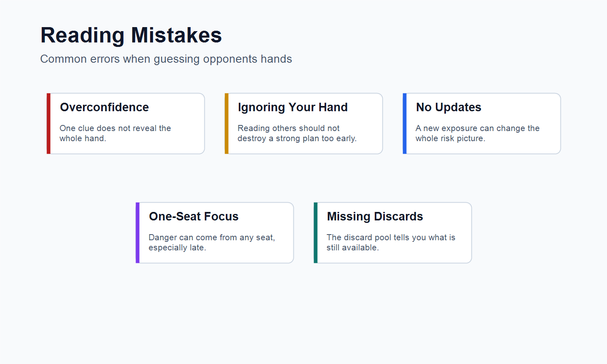This screenshot has height=364, width=607.
Task: Select the 'Reading others should not destroy' description
Action: [297, 133]
